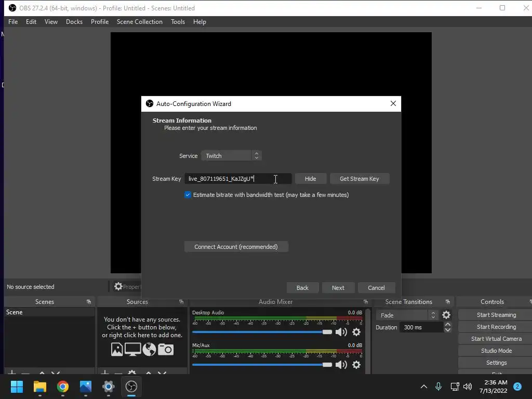Screen dimensions: 532x399
Task: Pop out the Audio Mixer dock icon
Action: (x=365, y=302)
